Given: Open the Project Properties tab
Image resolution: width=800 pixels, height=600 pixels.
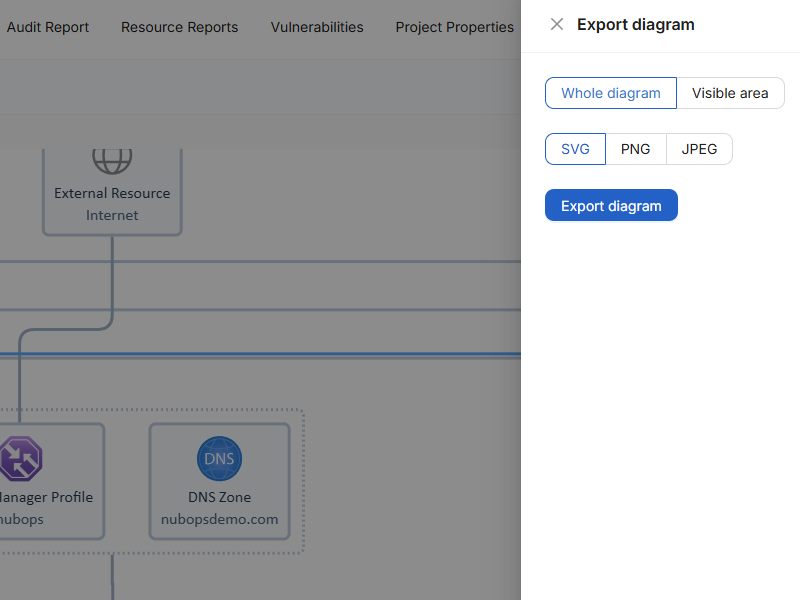Looking at the screenshot, I should 455,27.
